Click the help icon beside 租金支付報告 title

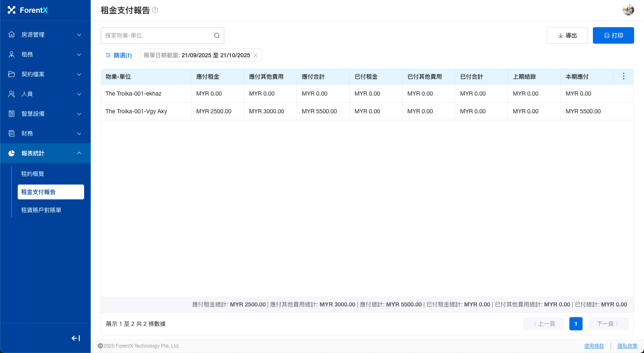[155, 10]
